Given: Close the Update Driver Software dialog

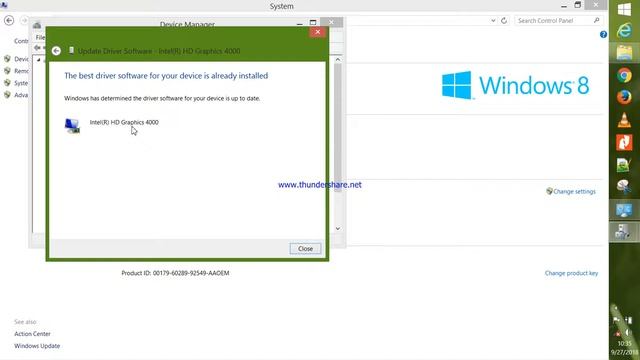Looking at the screenshot, I should (x=318, y=32).
